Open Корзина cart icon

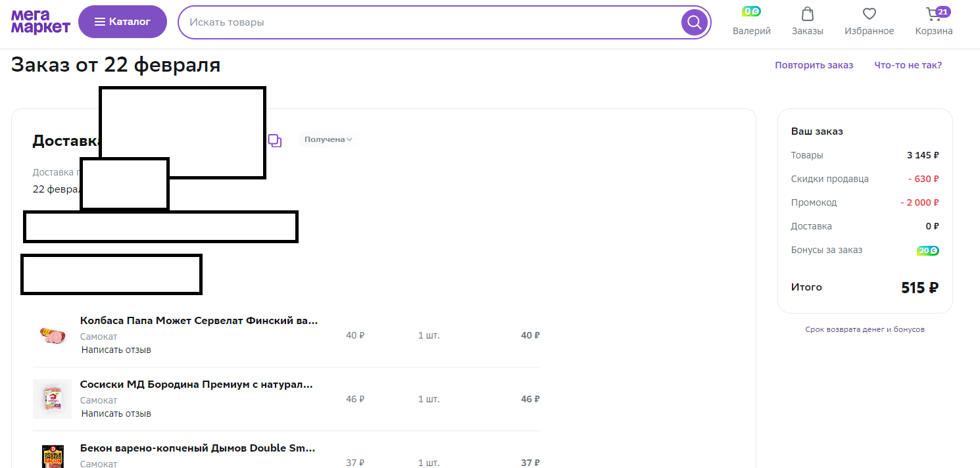click(934, 14)
